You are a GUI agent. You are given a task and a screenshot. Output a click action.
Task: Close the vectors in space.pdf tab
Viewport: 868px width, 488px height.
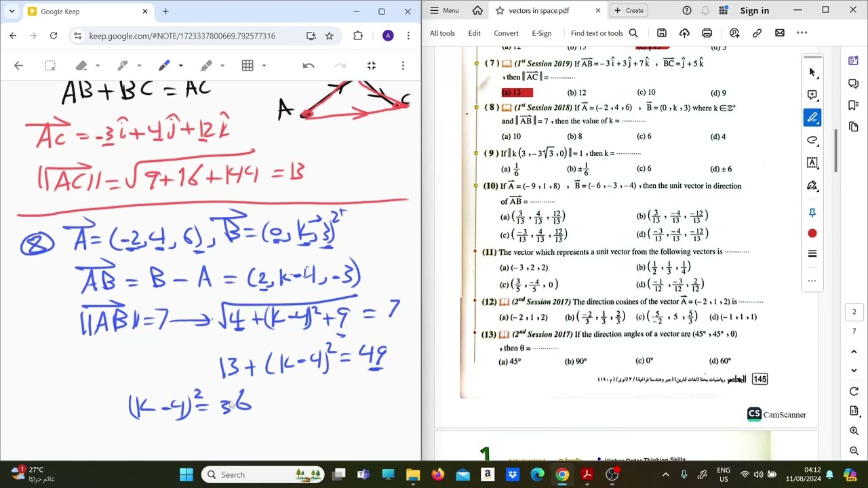598,11
